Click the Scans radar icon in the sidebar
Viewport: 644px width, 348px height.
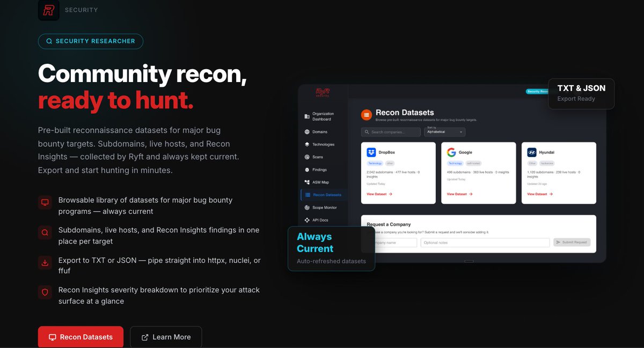tap(307, 157)
